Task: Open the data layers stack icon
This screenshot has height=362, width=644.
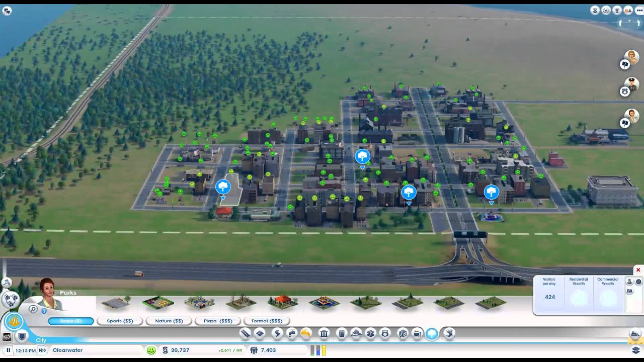Action: [636, 350]
